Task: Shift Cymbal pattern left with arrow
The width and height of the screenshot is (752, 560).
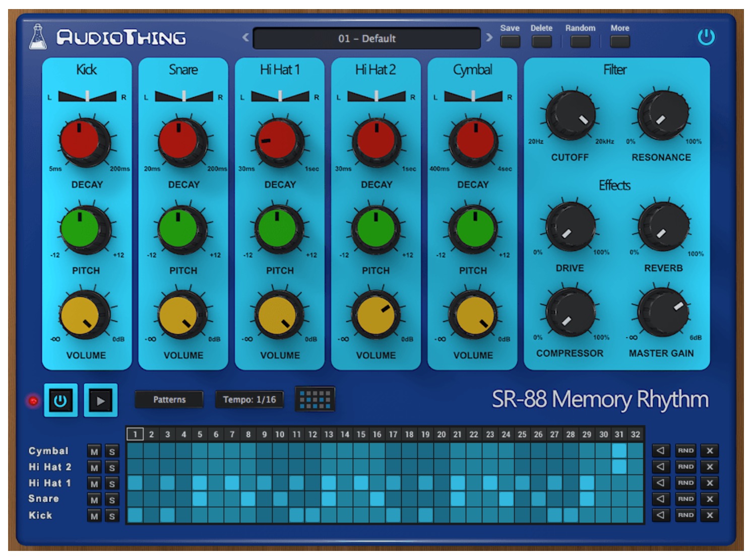Action: coord(661,451)
